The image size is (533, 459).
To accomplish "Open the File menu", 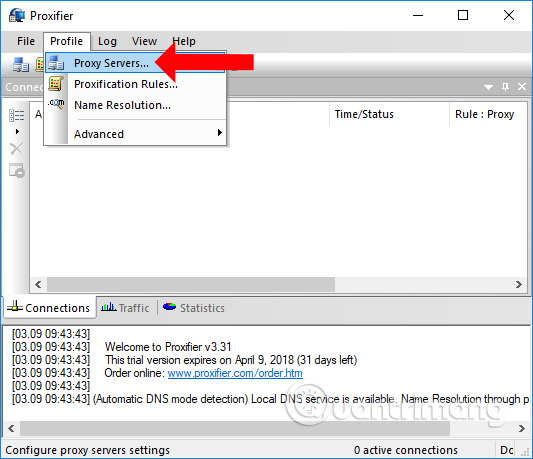I will [26, 41].
